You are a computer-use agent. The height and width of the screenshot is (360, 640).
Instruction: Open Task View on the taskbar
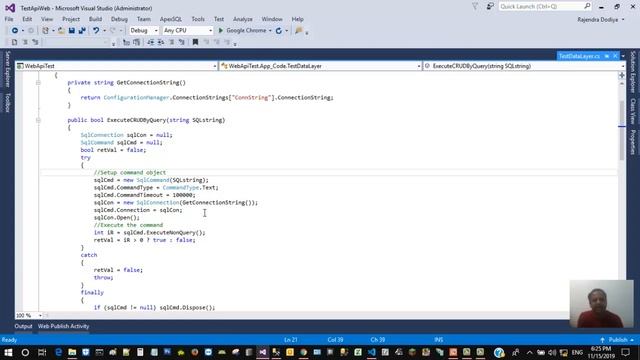(x=42, y=352)
